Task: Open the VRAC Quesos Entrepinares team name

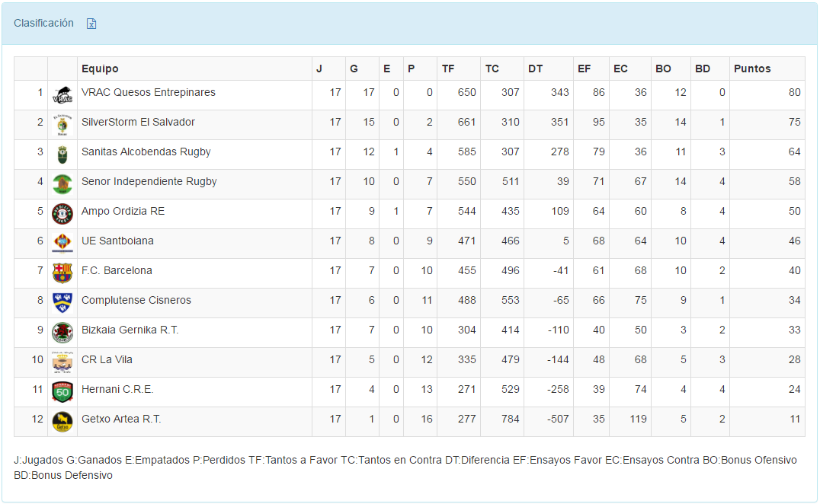Action: click(x=149, y=92)
